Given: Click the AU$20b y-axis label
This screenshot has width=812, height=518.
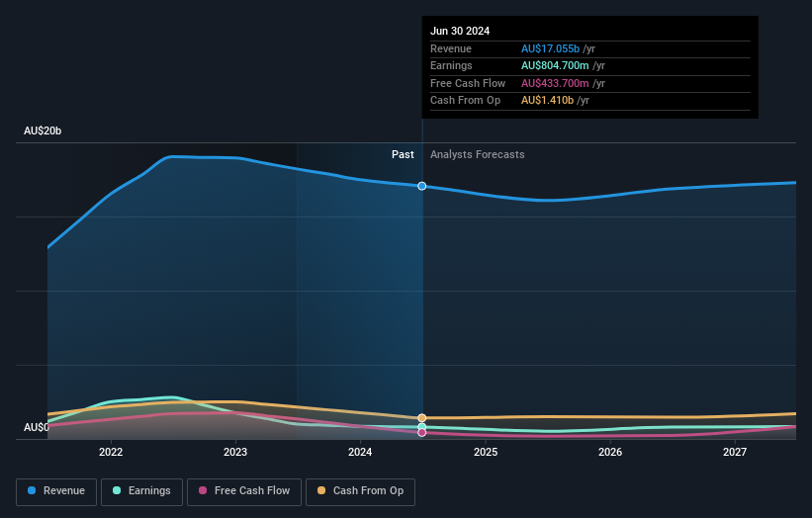Looking at the screenshot, I should [x=43, y=130].
